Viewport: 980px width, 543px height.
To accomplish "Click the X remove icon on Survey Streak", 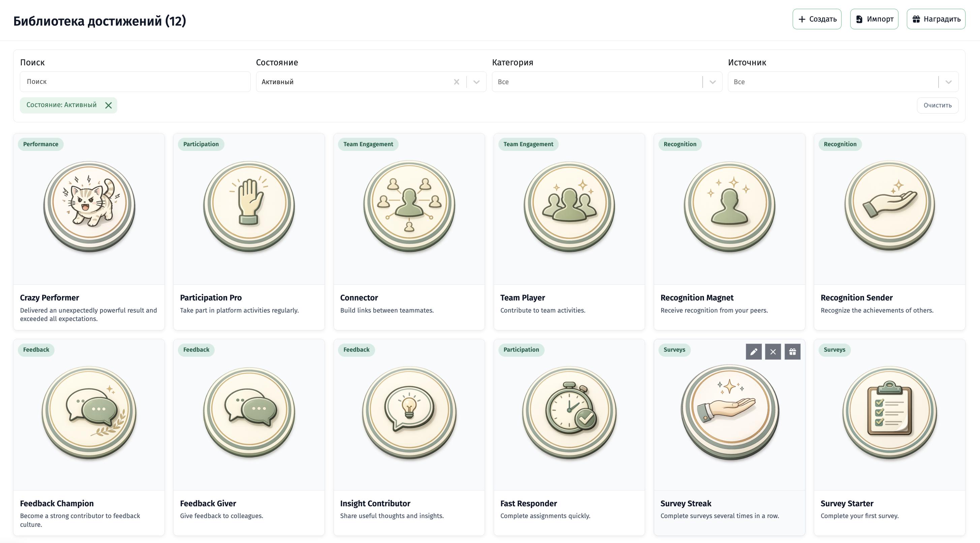I will coord(773,352).
